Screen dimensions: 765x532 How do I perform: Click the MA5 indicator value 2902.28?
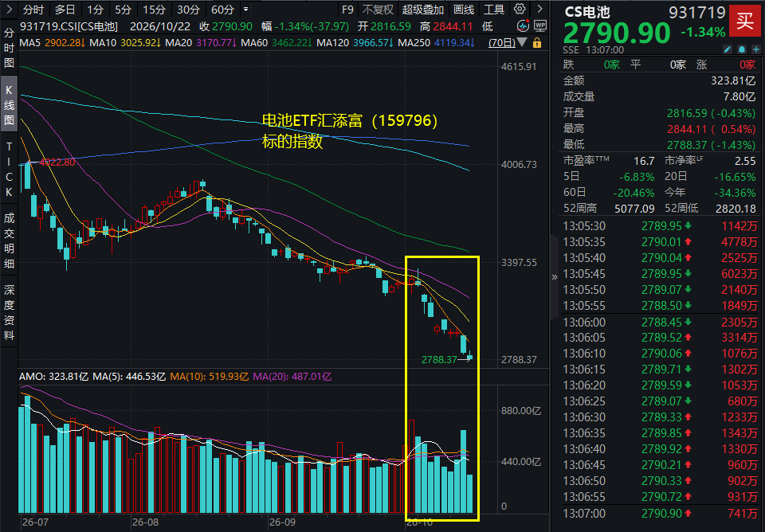65,43
